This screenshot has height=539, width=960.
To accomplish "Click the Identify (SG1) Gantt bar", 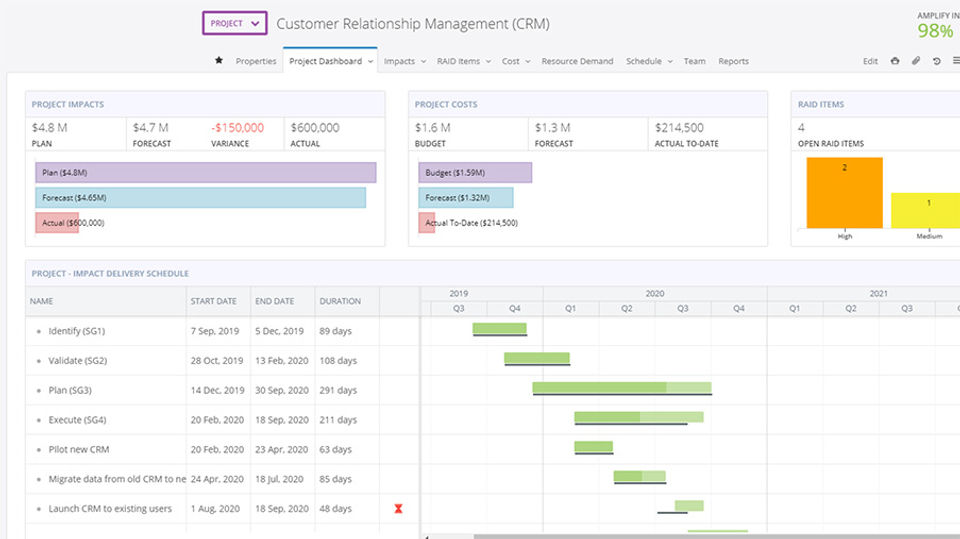I will pyautogui.click(x=500, y=328).
